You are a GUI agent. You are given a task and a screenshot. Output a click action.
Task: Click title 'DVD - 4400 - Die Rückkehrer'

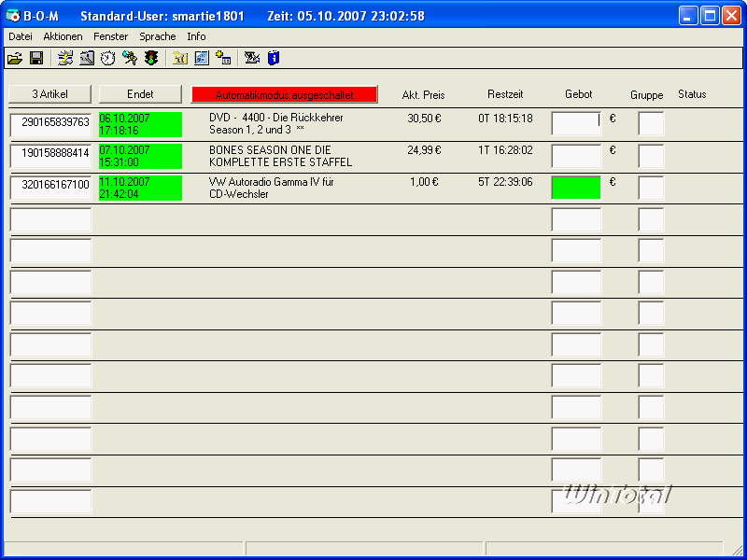[x=276, y=118]
